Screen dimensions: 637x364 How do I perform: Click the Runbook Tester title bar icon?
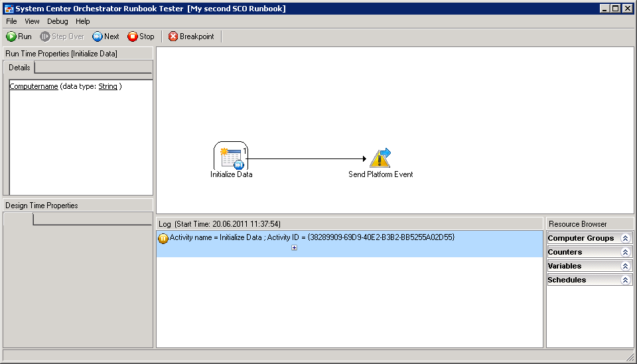click(9, 9)
